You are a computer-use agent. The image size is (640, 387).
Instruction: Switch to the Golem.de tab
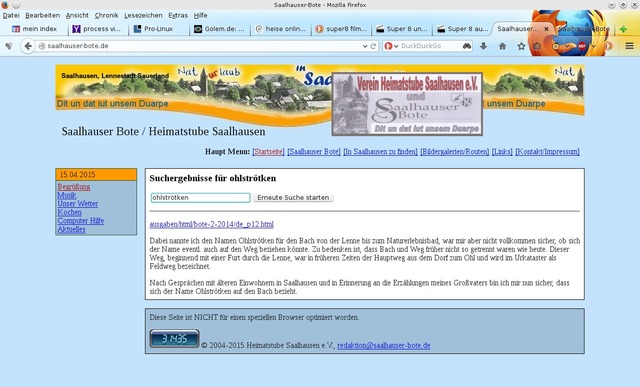219,29
